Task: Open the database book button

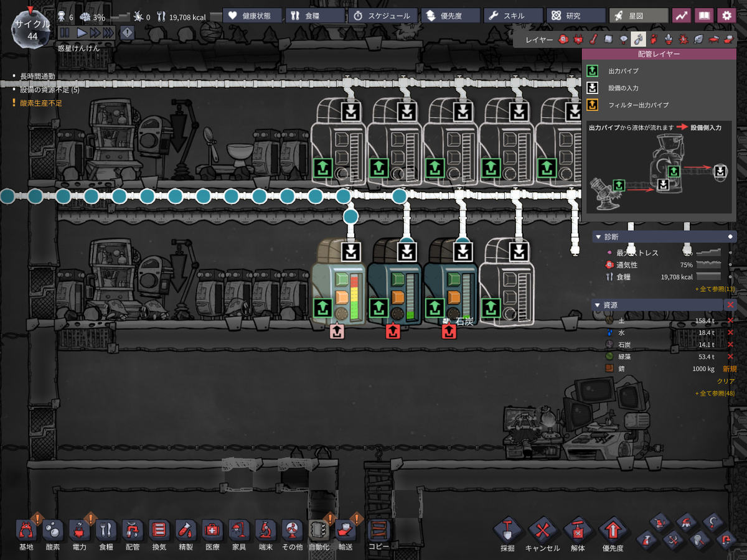Action: pyautogui.click(x=704, y=16)
